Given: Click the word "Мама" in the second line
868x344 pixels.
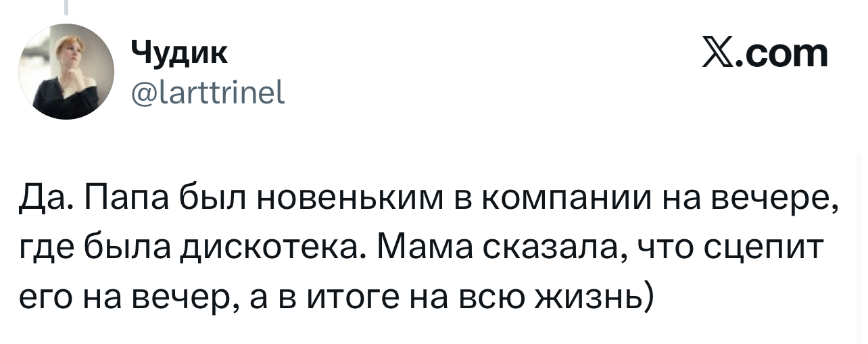Looking at the screenshot, I should (414, 249).
